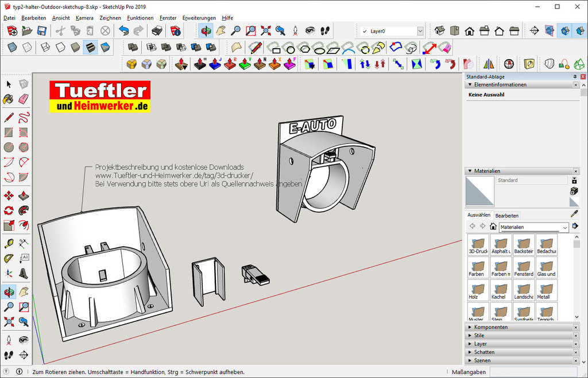The width and height of the screenshot is (588, 378).
Task: Click the Create Material button
Action: [574, 191]
